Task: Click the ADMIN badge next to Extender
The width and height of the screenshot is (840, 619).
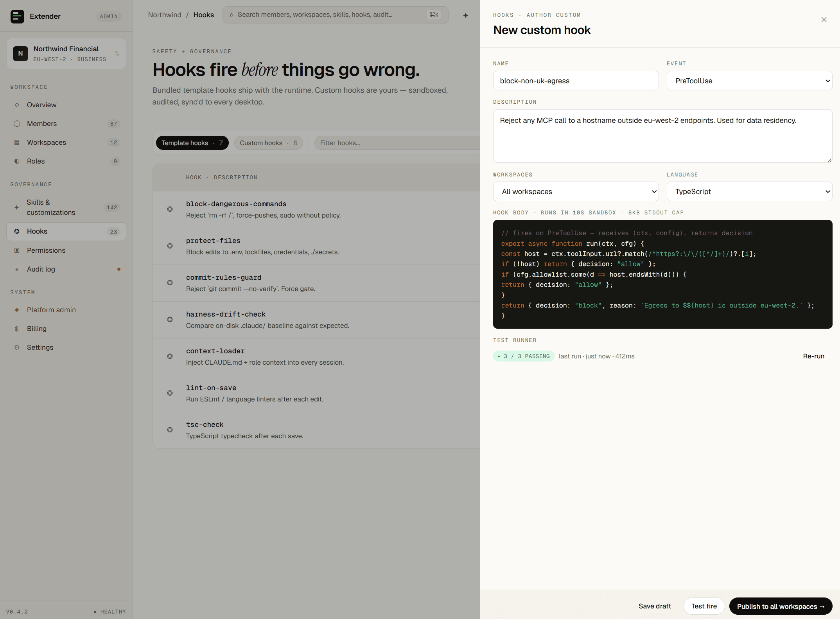Action: coord(109,16)
